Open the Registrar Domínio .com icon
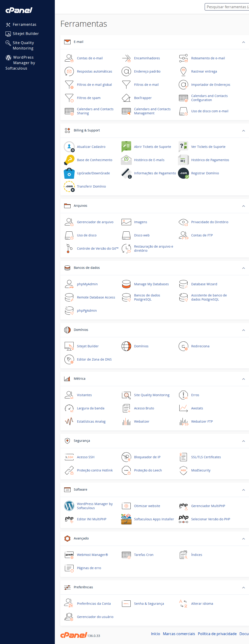 (x=183, y=173)
